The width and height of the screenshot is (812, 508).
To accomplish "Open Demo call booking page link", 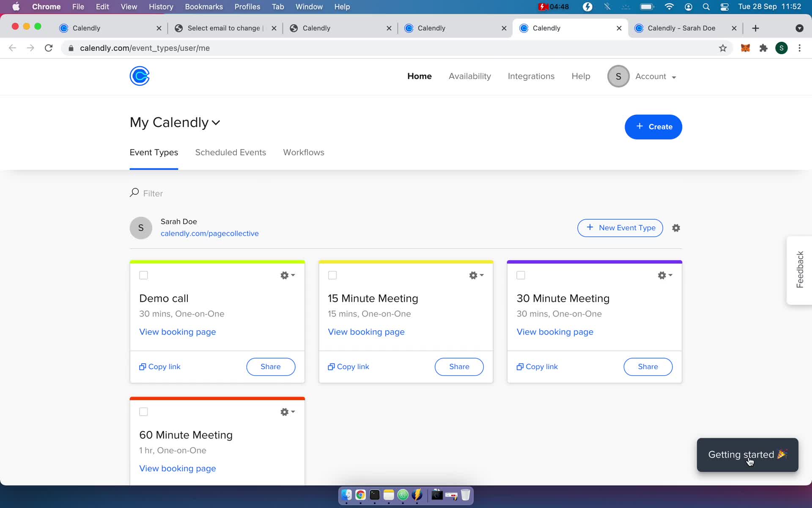I will [x=178, y=332].
